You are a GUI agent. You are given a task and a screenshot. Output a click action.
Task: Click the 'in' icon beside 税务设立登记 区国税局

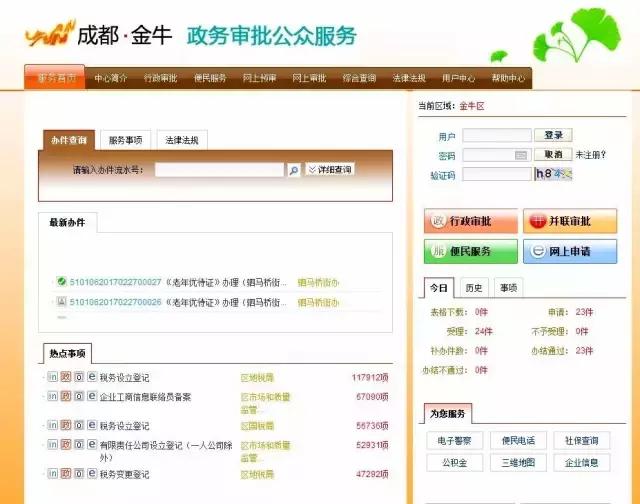click(x=52, y=425)
